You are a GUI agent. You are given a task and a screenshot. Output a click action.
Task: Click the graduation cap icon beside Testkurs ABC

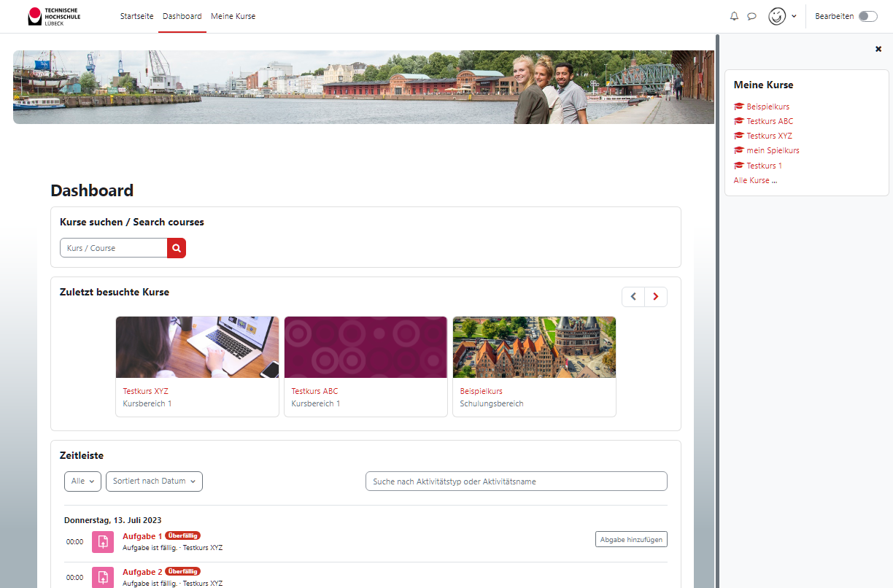click(738, 121)
